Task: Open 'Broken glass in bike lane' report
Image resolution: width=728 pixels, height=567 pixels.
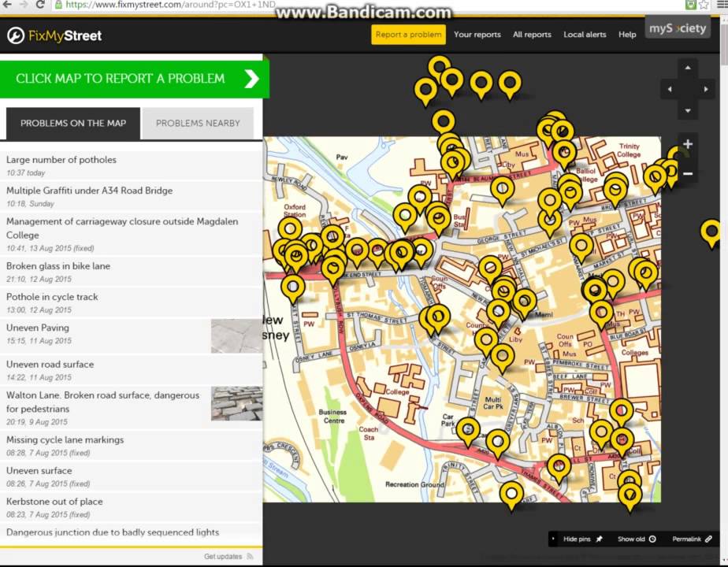Action: point(132,272)
